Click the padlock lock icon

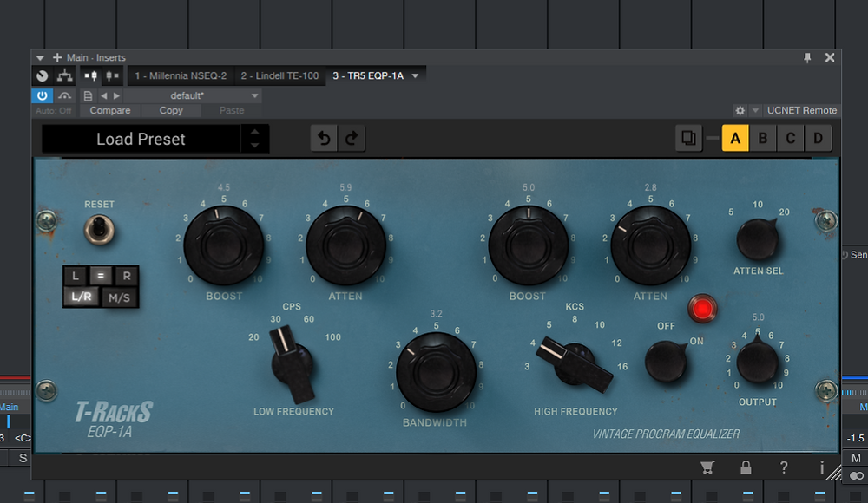point(746,467)
